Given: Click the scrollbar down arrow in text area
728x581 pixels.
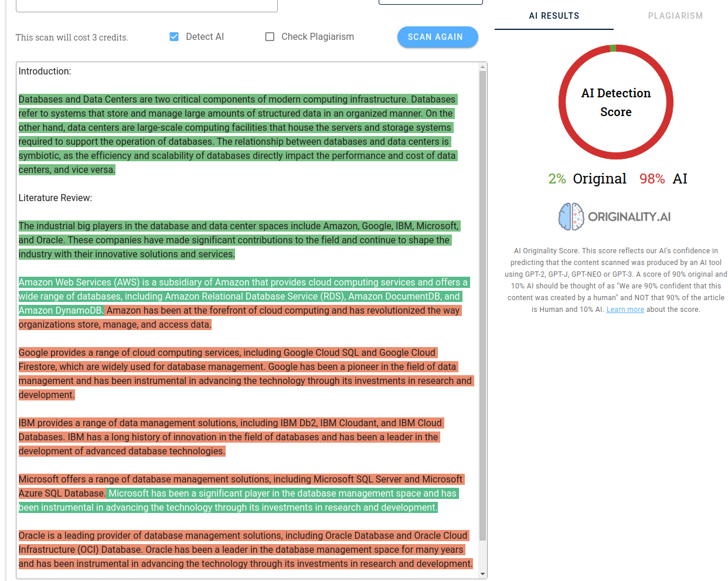Looking at the screenshot, I should [x=482, y=574].
